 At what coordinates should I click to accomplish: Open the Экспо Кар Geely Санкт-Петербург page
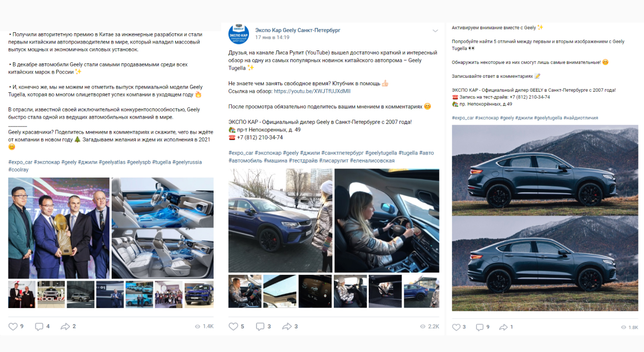coord(297,30)
